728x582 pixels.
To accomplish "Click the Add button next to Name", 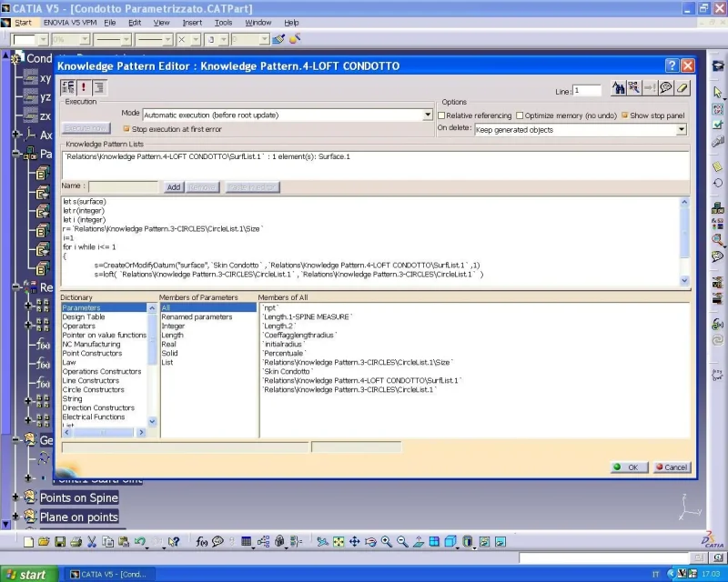I will pyautogui.click(x=174, y=187).
